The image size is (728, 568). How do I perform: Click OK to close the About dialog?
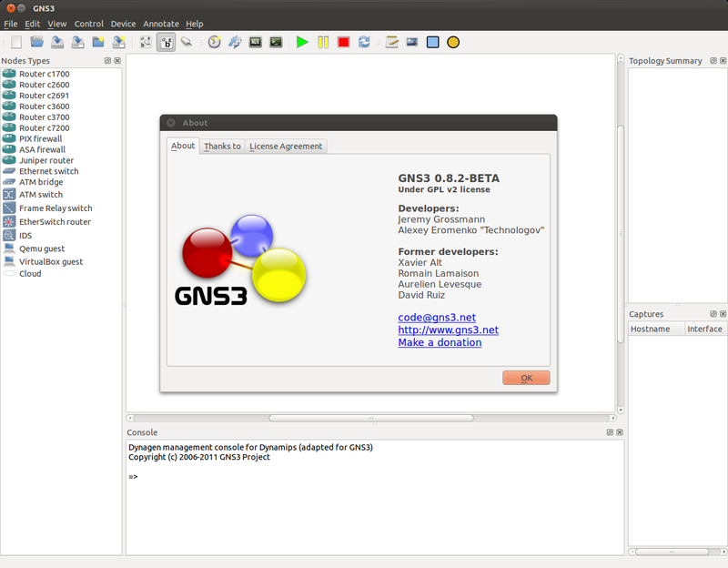526,377
